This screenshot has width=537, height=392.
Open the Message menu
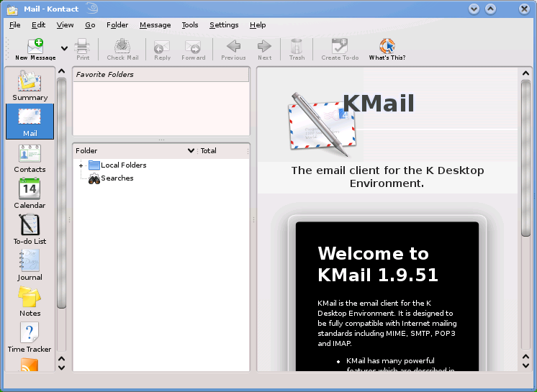tap(155, 25)
